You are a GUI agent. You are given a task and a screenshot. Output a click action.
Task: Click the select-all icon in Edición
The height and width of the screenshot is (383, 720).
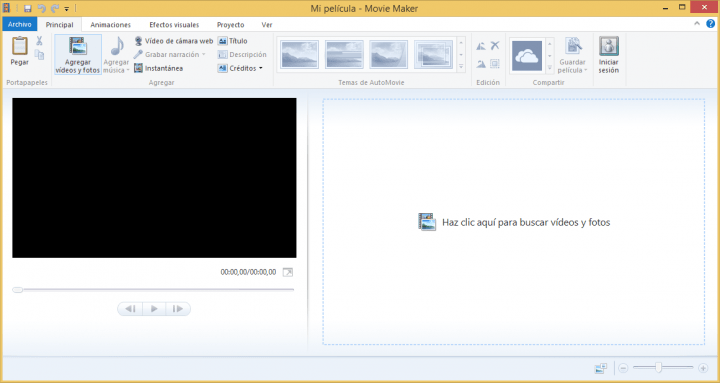tap(495, 64)
